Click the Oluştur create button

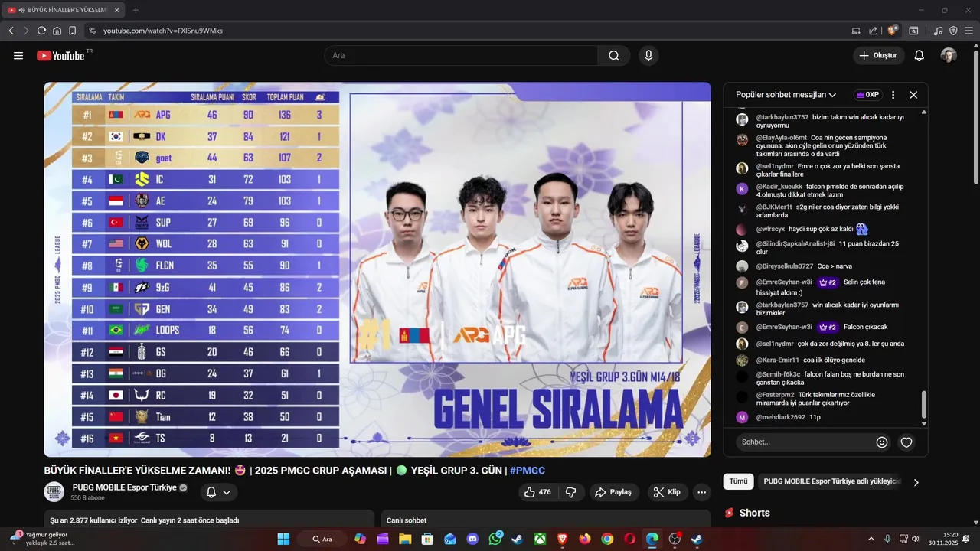878,55
